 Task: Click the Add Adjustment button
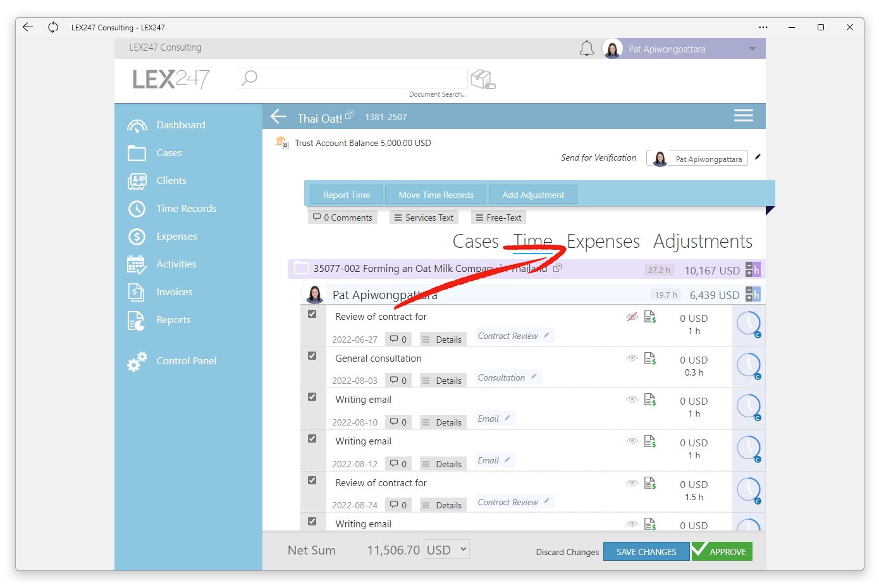tap(533, 194)
